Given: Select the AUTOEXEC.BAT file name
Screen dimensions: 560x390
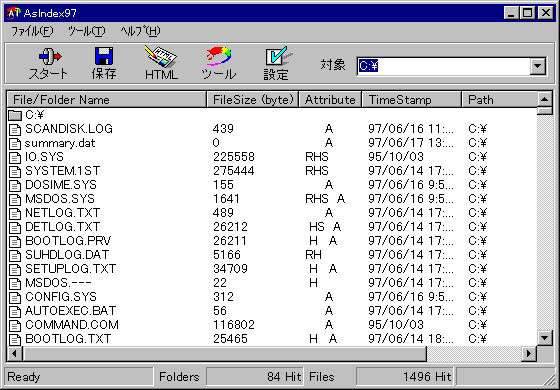Looking at the screenshot, I should 71,311.
